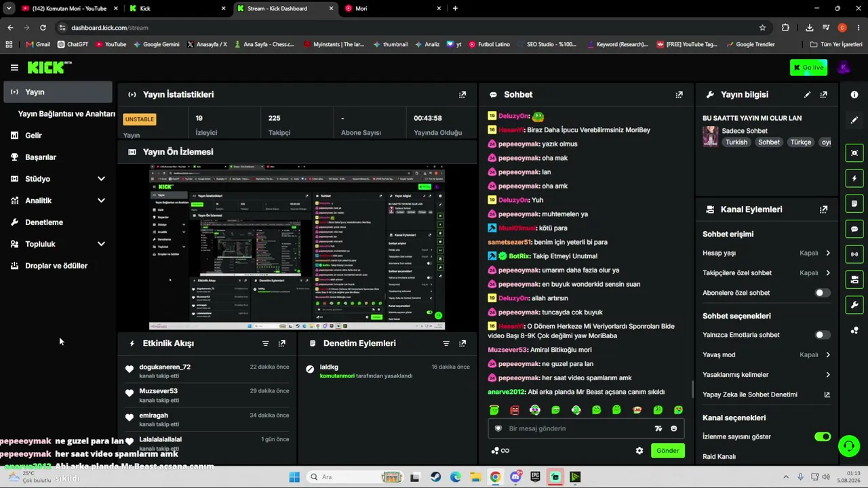Open the hamburger menu beside Kick logo
This screenshot has height=488, width=868.
(14, 67)
